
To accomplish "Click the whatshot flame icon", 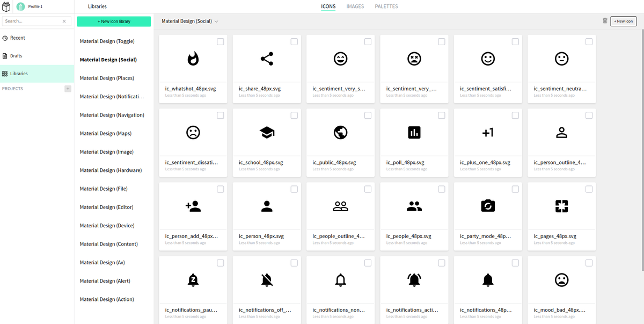I will tap(193, 59).
